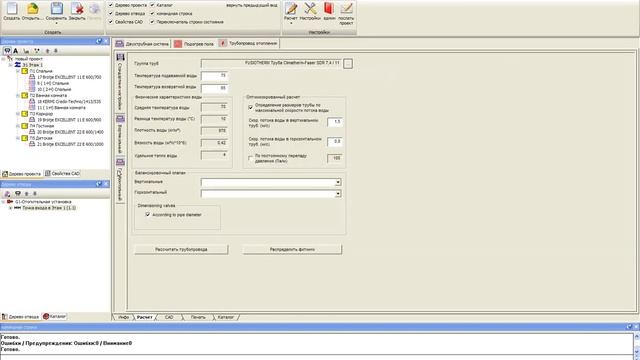Click the first icon in project tree toolbar

point(7,51)
